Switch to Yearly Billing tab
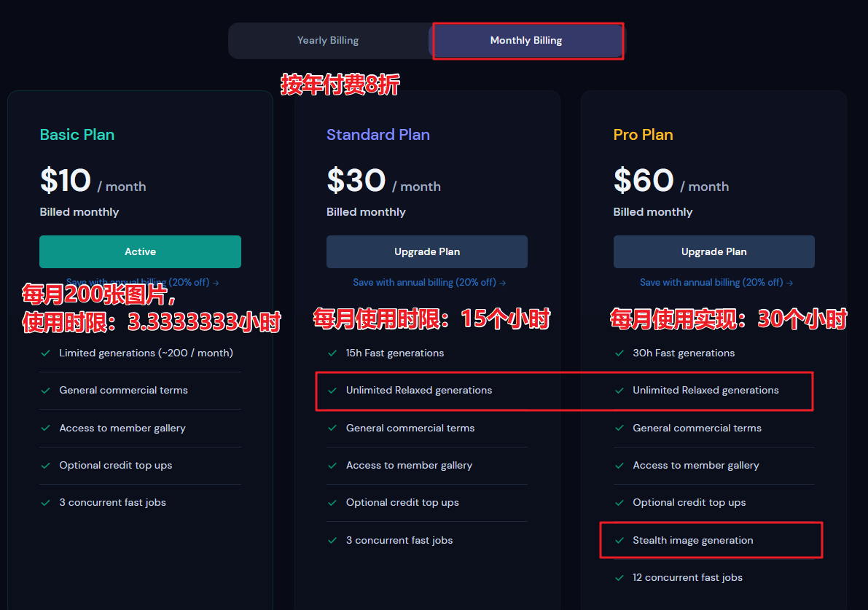 pyautogui.click(x=328, y=40)
